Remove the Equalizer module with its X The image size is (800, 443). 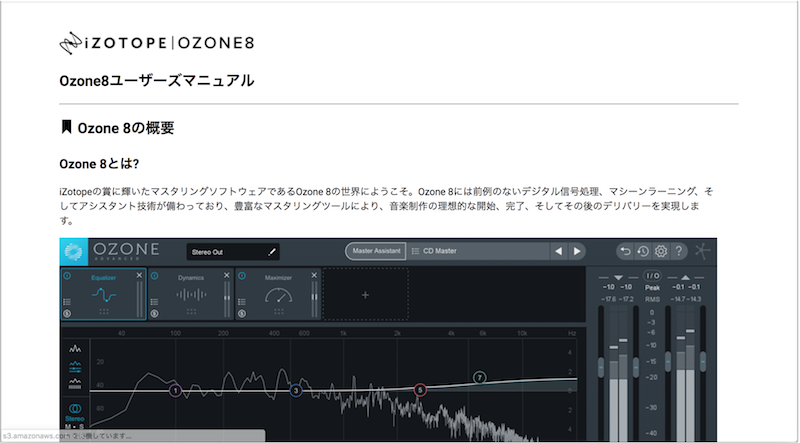coord(139,276)
